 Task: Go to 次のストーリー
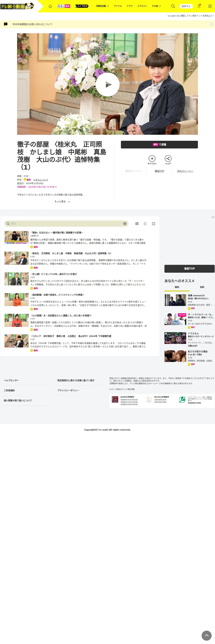pos(185,171)
